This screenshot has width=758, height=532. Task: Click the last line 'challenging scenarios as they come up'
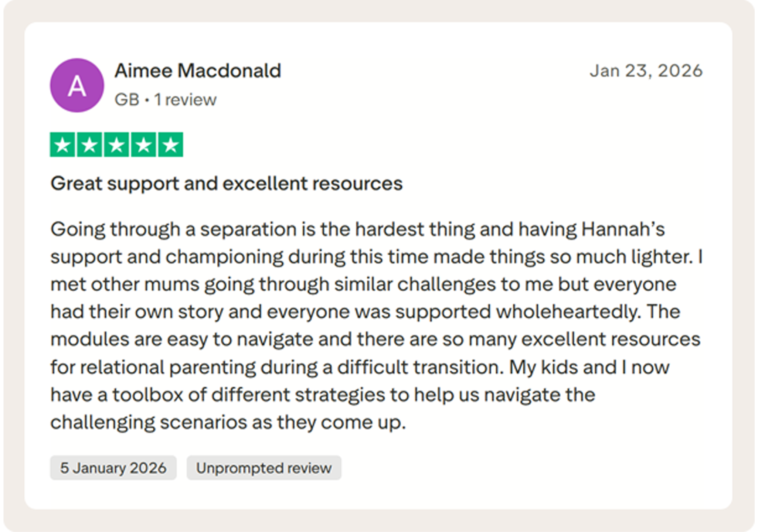[228, 422]
